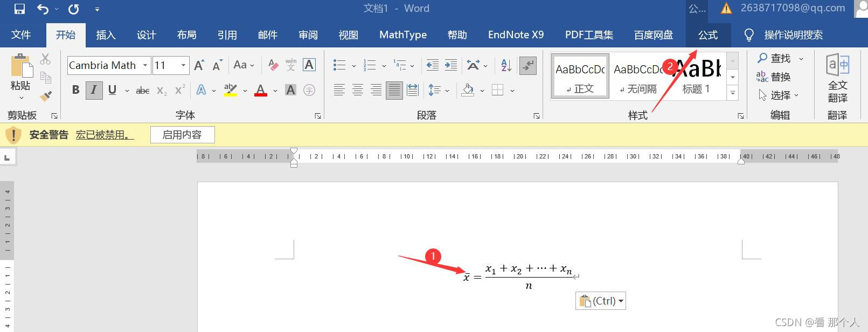
Task: Click the 宏已被禁用 link
Action: (105, 135)
